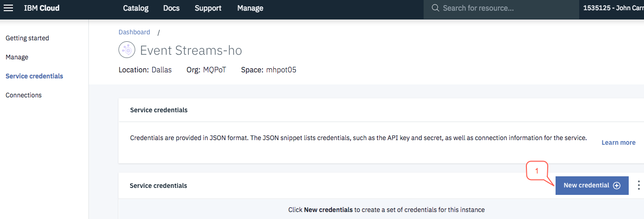
Task: Open the hamburger navigation menu
Action: click(8, 8)
